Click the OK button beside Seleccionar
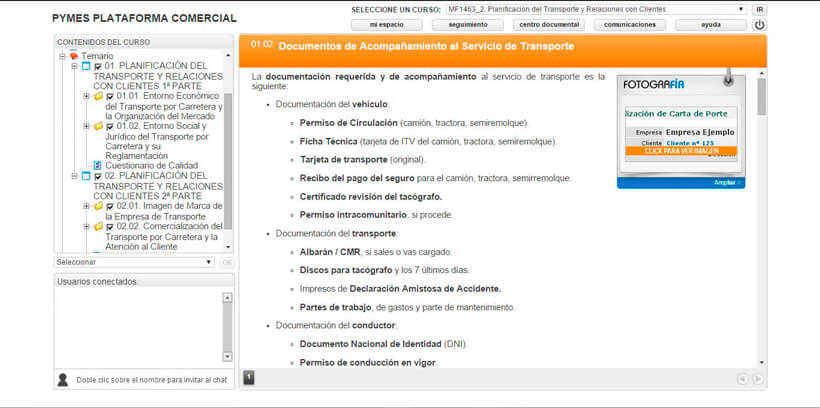The image size is (820, 408). (226, 262)
